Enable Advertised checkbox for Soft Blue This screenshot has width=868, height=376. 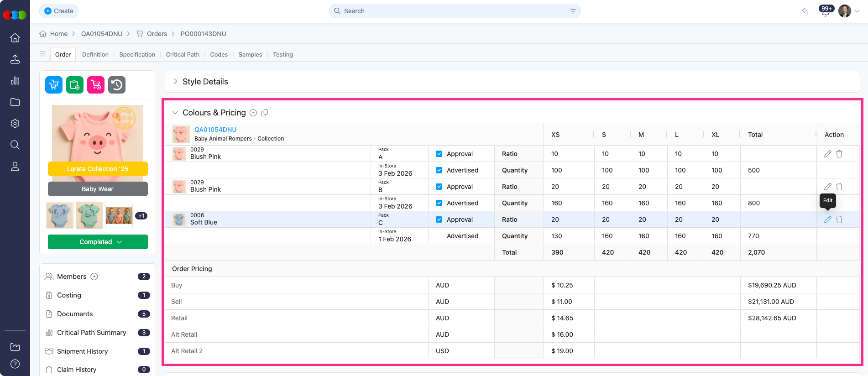point(439,236)
